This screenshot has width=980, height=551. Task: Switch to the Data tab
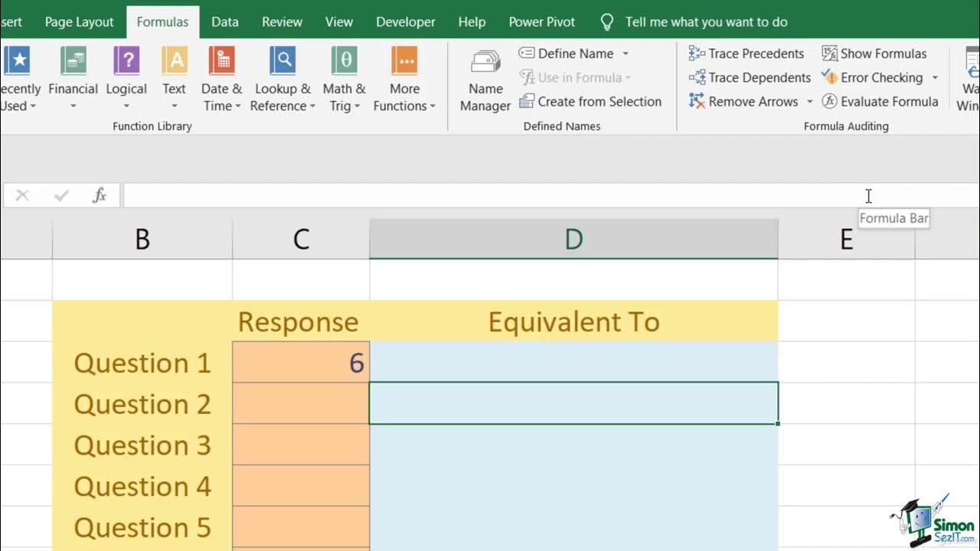[225, 22]
